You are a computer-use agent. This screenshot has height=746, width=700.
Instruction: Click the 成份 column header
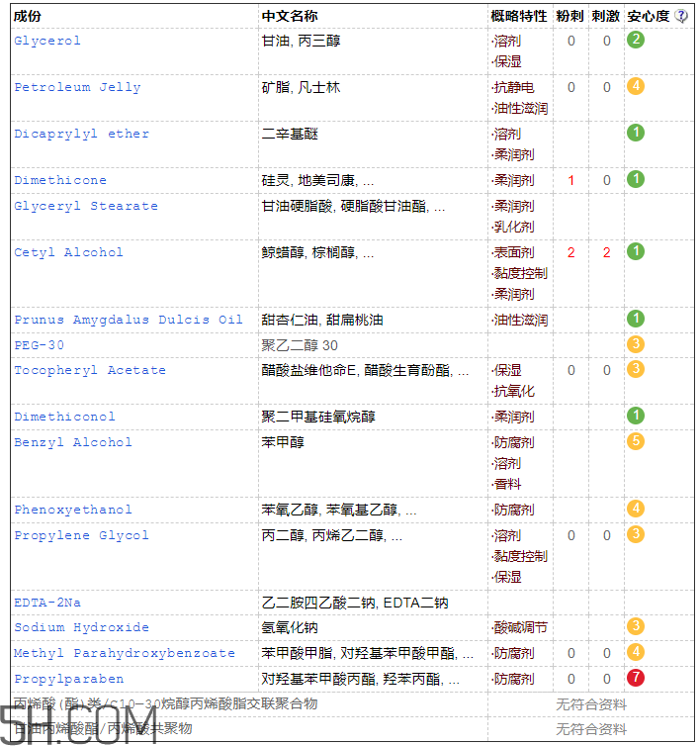28,17
